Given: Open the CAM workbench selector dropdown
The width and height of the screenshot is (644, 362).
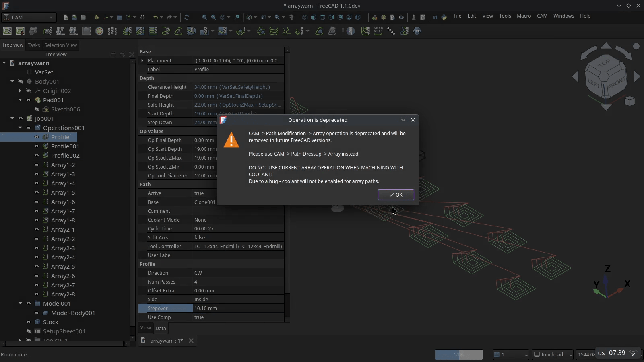Looking at the screenshot, I should coord(29,17).
